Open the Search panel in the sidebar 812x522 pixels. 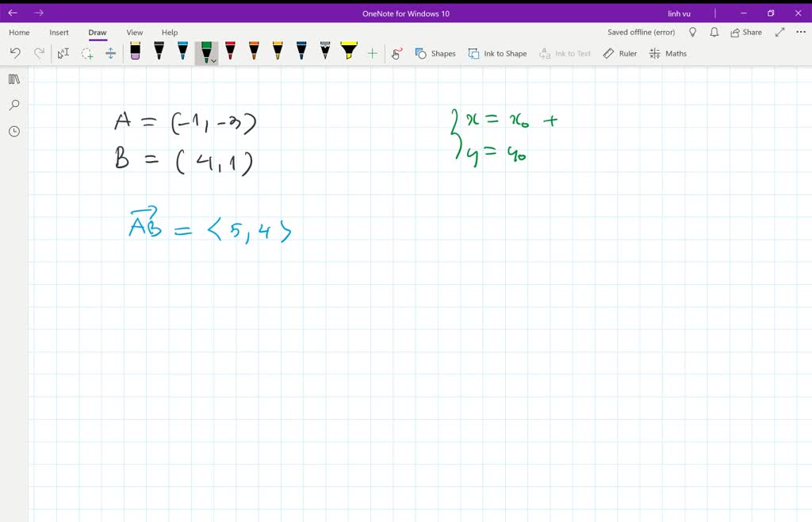(x=13, y=105)
